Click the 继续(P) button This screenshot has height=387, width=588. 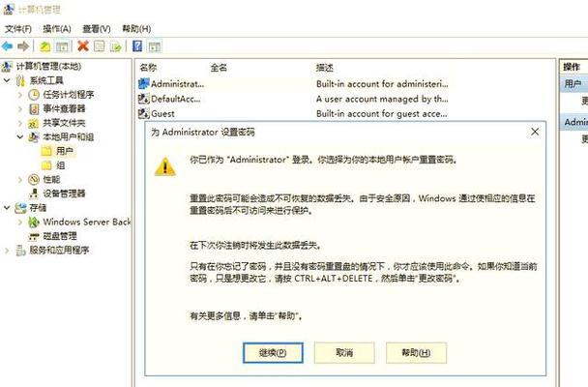pos(273,352)
